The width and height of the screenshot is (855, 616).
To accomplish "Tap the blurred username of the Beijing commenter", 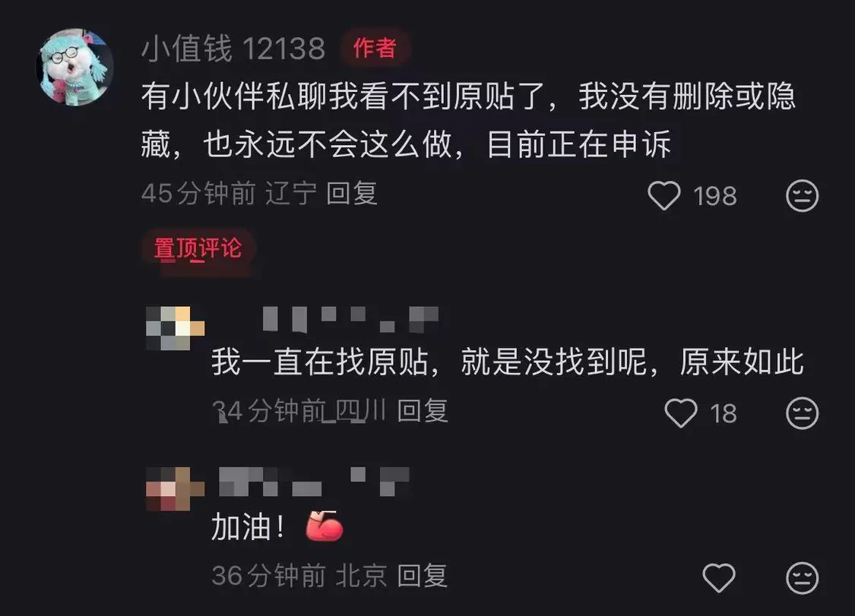I will (314, 482).
